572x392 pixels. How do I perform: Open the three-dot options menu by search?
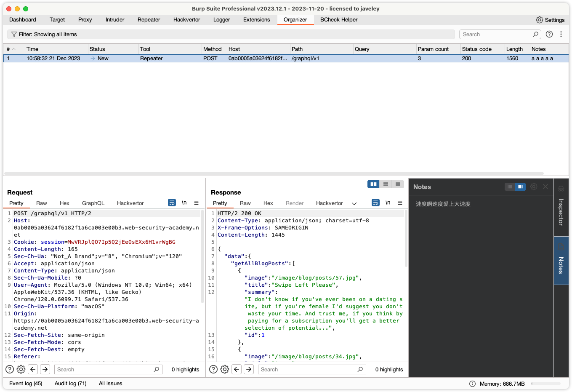click(x=561, y=35)
